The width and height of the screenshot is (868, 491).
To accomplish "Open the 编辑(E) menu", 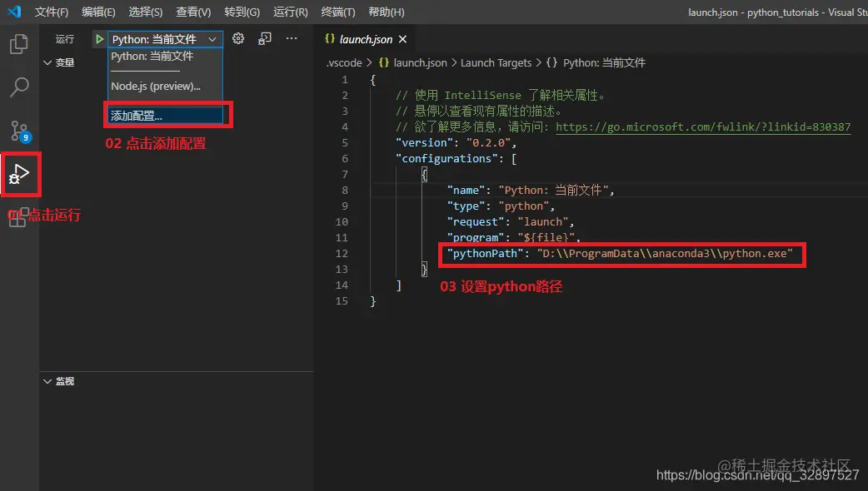I will [98, 12].
